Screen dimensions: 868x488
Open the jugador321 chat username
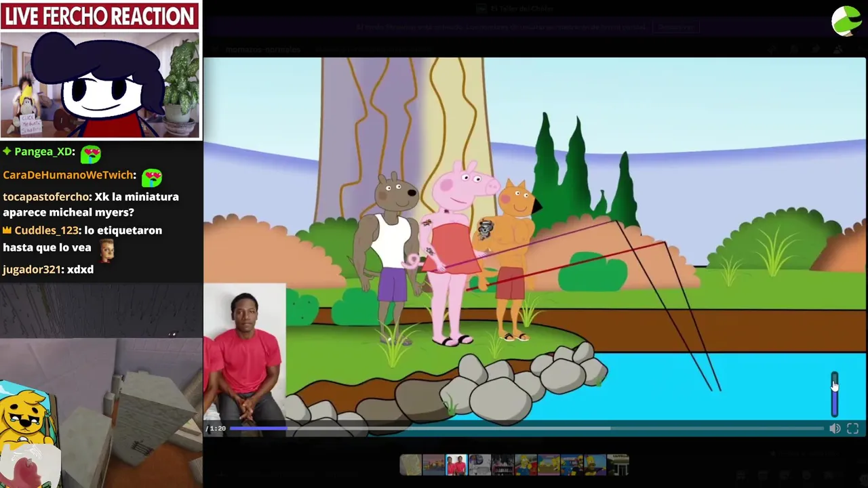pyautogui.click(x=33, y=270)
